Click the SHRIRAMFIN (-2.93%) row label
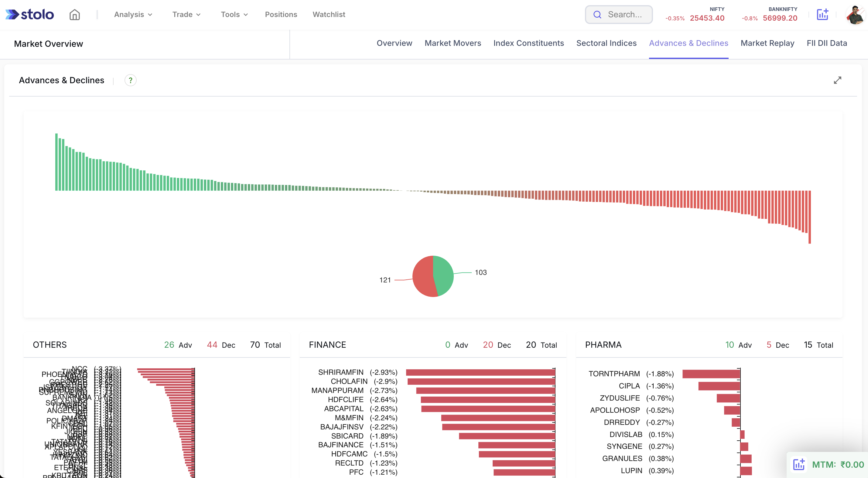868x478 pixels. coord(358,372)
